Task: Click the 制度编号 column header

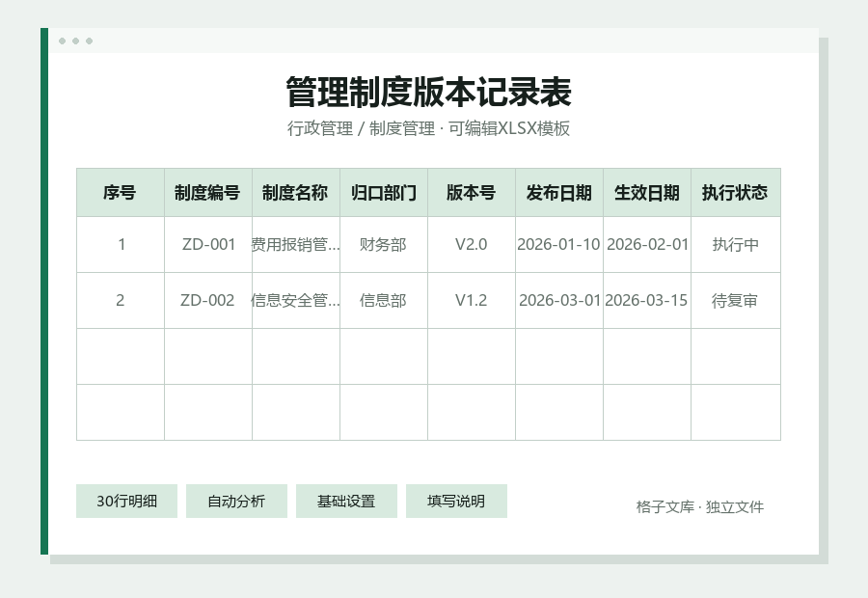Action: click(x=208, y=193)
